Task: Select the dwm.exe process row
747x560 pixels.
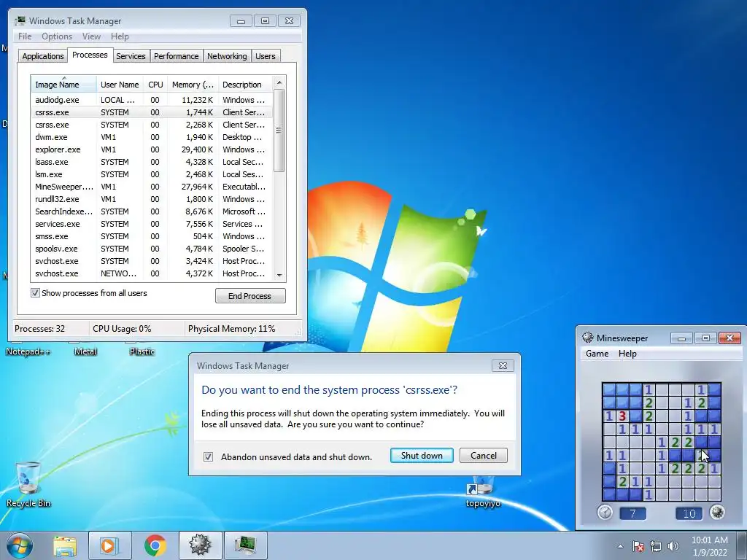Action: (x=152, y=137)
